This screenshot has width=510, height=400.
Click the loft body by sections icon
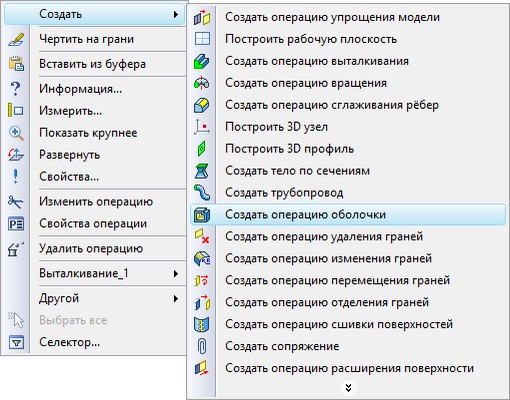pos(202,171)
